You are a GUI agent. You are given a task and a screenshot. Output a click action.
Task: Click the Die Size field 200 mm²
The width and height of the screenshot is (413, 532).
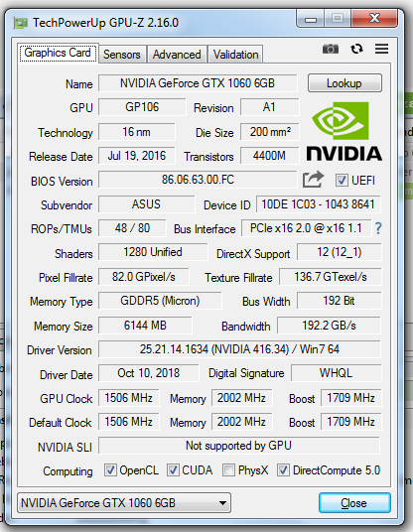[x=269, y=132]
